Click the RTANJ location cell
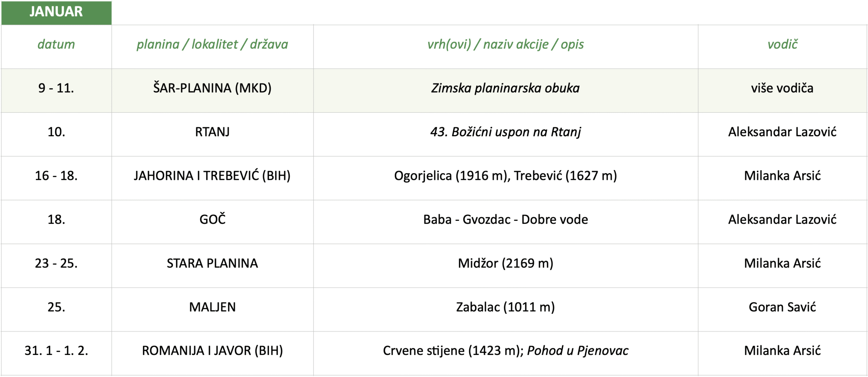This screenshot has height=377, width=868. [x=212, y=132]
